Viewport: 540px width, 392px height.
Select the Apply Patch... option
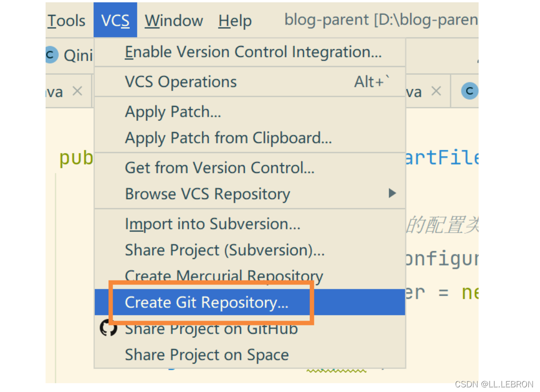[x=173, y=112]
